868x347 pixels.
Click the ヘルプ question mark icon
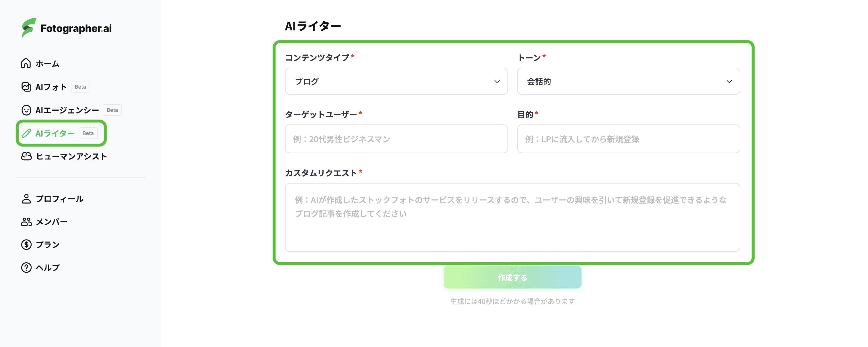(x=26, y=268)
